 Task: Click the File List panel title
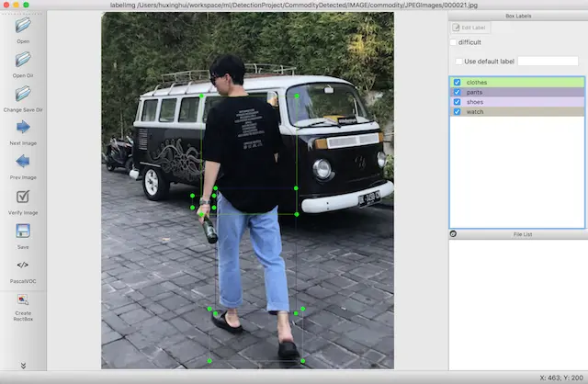523,234
